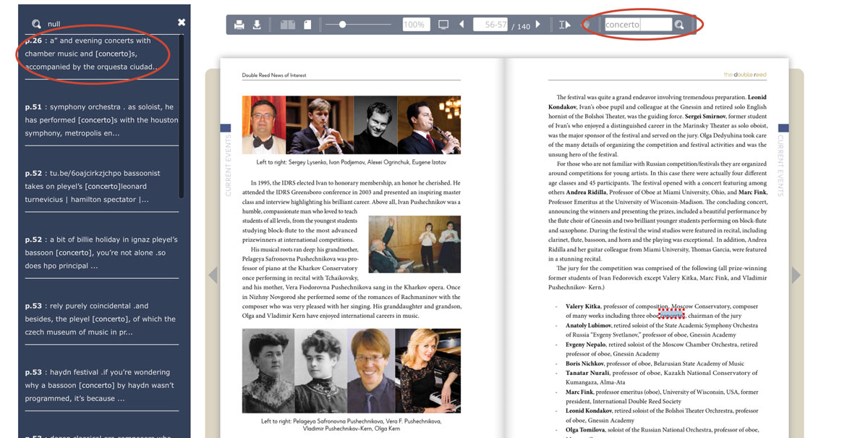Click the highlighted concerto word on page
Screen dimensions: 868x438
(x=671, y=315)
